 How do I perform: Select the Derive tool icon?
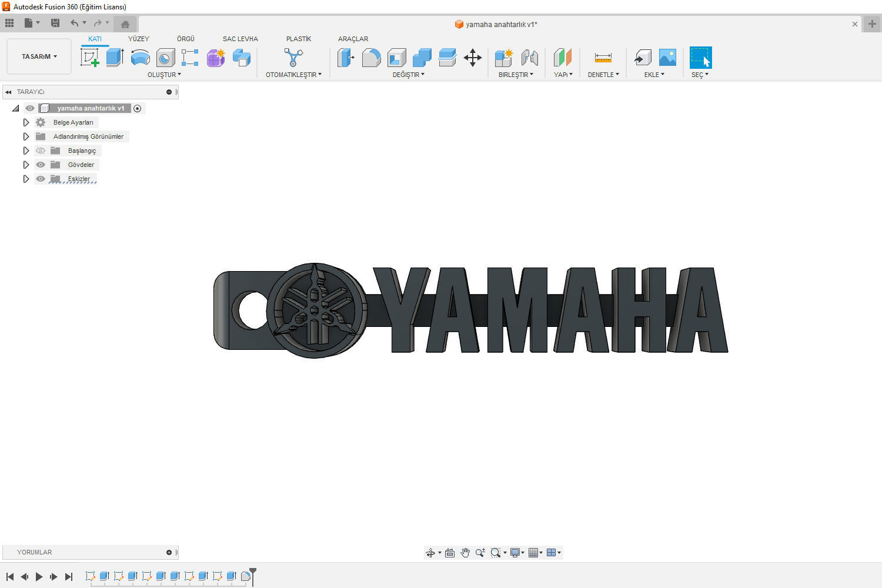pyautogui.click(x=242, y=58)
